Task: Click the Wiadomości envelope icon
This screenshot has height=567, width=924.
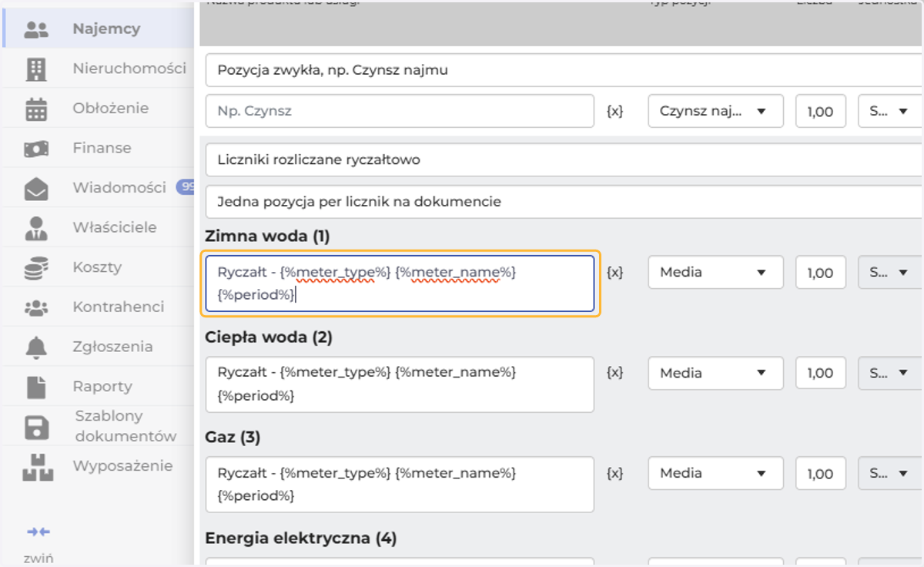Action: pyautogui.click(x=36, y=189)
